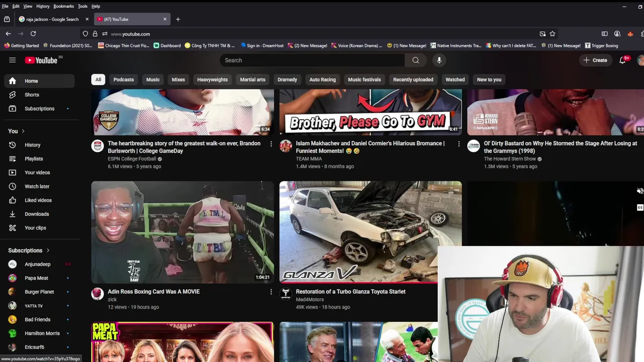Image resolution: width=644 pixels, height=362 pixels.
Task: Select the Music festivals filter chip
Action: [x=364, y=79]
